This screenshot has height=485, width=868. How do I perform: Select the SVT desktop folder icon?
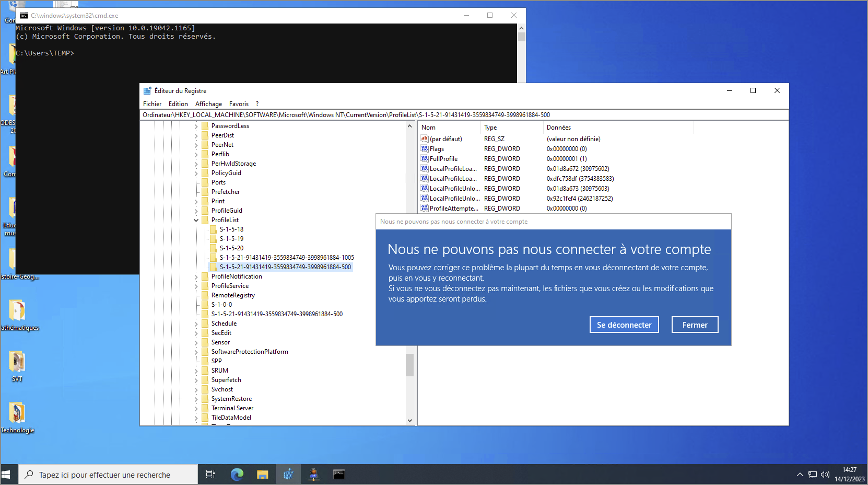[17, 362]
